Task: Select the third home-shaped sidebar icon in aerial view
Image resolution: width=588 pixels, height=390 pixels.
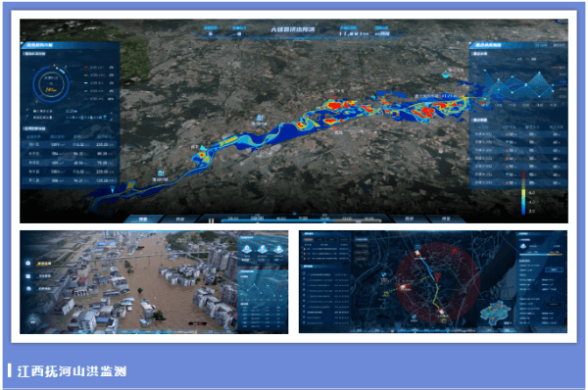Action: click(28, 288)
